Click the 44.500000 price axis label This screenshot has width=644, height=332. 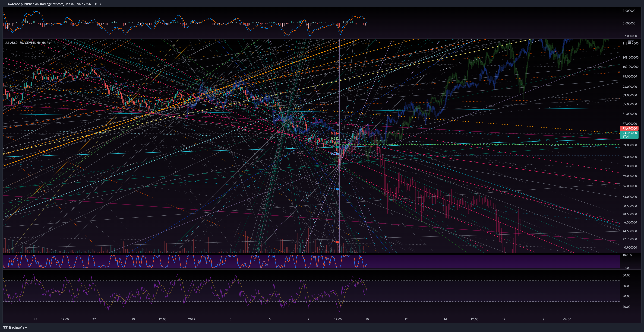[x=630, y=231]
